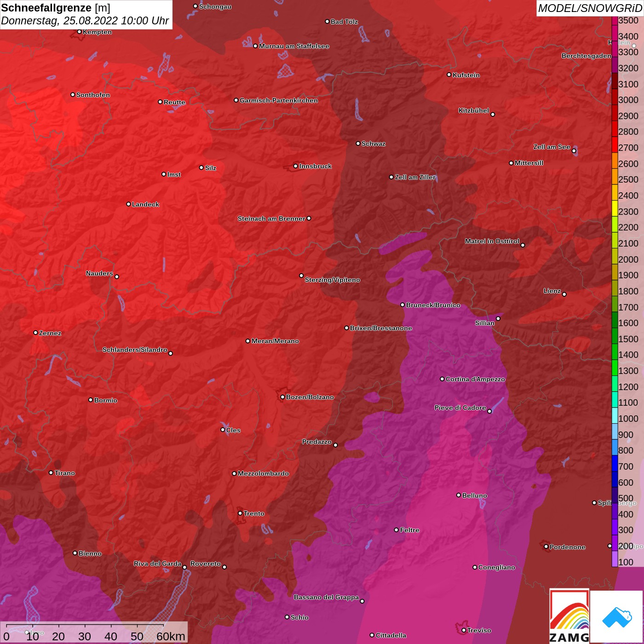Click the Reutte label
Viewport: 644px width, 644px height.
pyautogui.click(x=174, y=102)
